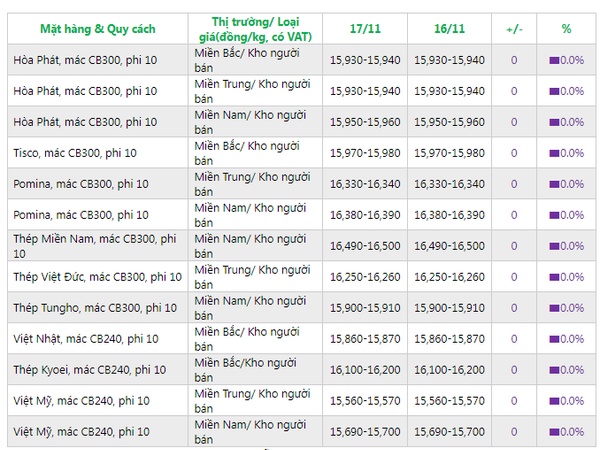Click the zero change value in Việt Mỹ Miền Nam row
This screenshot has width=600, height=450.
[x=514, y=432]
